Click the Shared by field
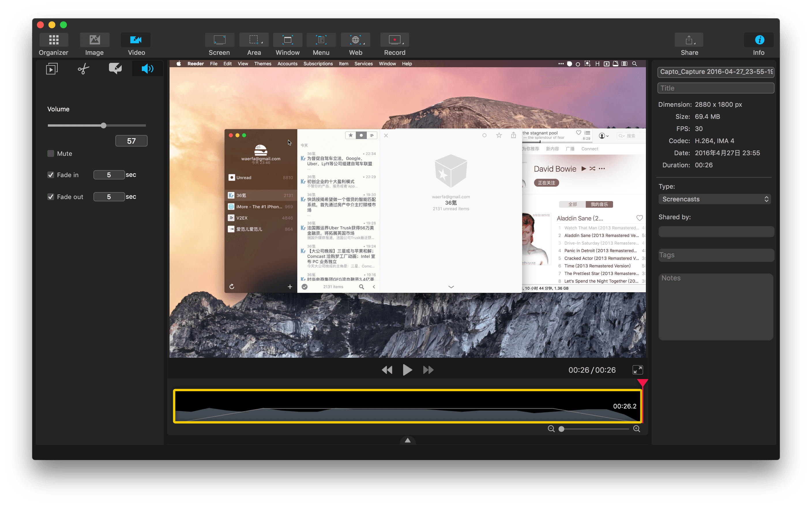The image size is (812, 506). pos(716,232)
